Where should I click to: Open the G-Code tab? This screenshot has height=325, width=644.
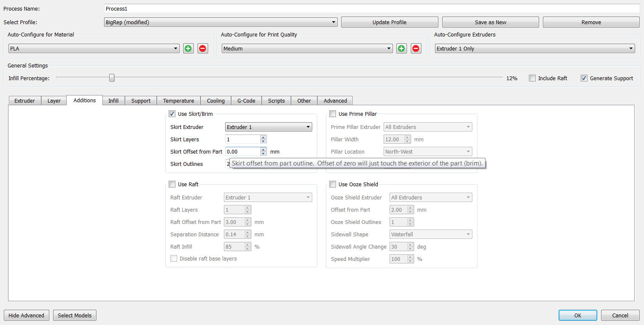click(x=246, y=101)
